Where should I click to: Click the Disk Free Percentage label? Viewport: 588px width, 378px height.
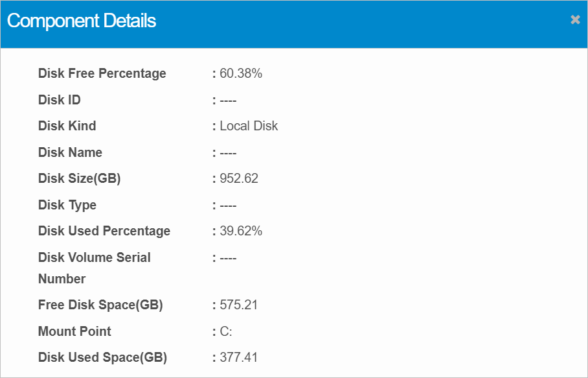tap(102, 73)
